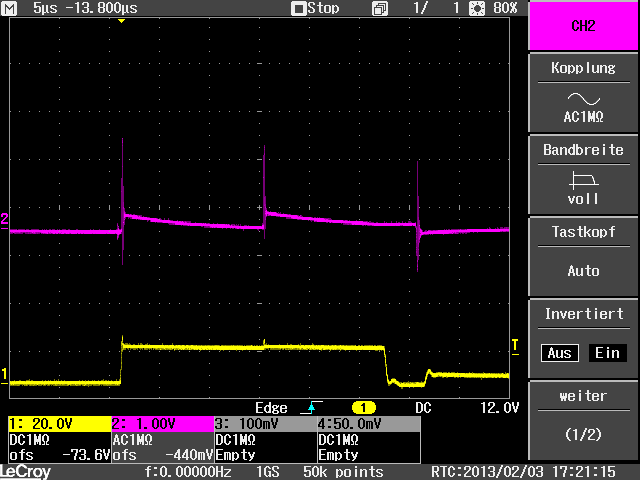The width and height of the screenshot is (640, 480).
Task: Select channel 1 20.0V readout
Action: [60, 424]
